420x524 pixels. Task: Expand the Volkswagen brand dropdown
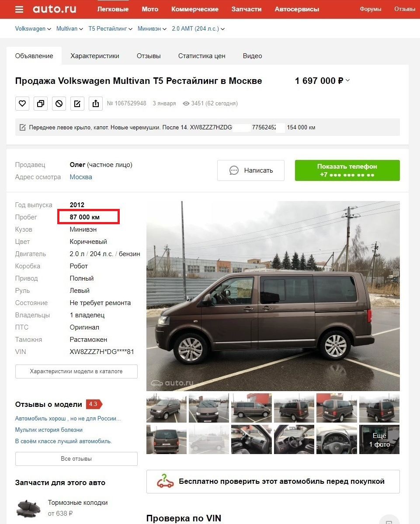[33, 29]
